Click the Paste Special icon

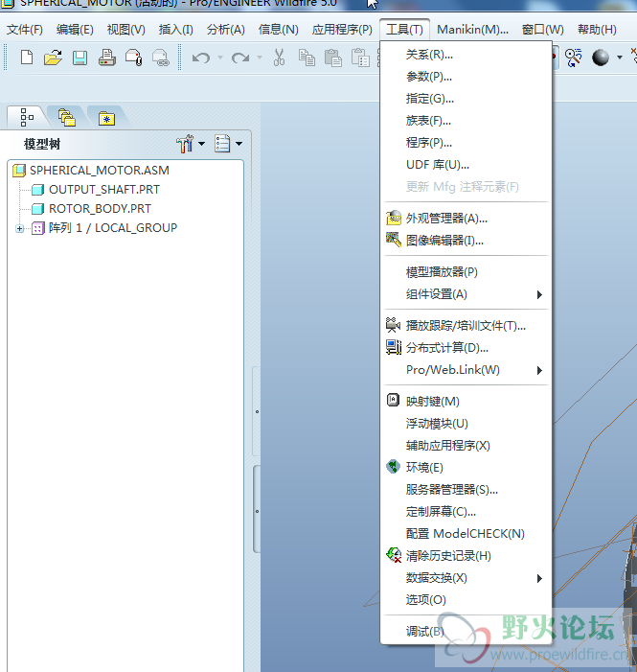[360, 58]
